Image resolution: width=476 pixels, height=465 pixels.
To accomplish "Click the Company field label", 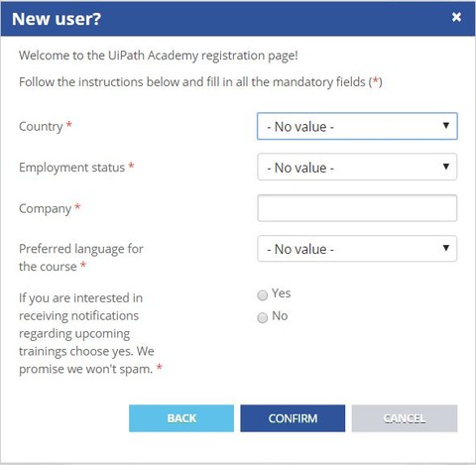I will tap(46, 209).
